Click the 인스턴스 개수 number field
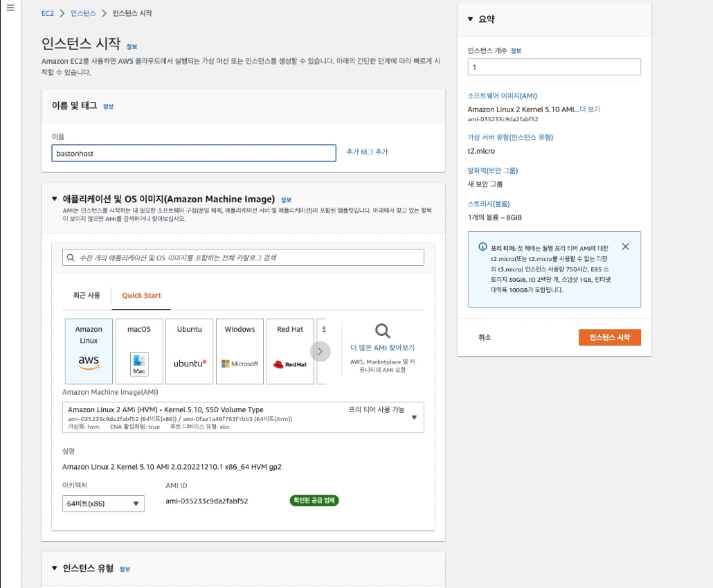Screen dimensions: 713x588 coord(554,67)
